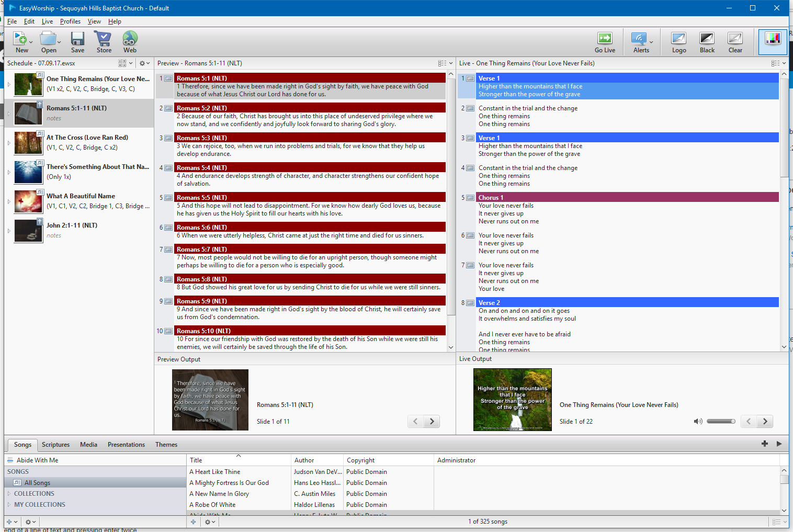Select 'One Thing Remains' schedule item
The height and width of the screenshot is (532, 793).
coord(79,84)
